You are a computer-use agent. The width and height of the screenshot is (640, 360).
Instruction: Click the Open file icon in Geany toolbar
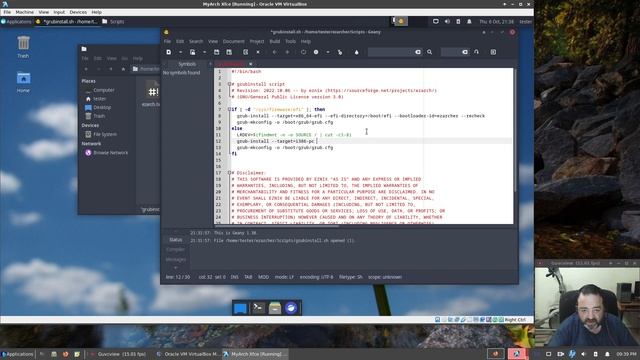pyautogui.click(x=193, y=52)
